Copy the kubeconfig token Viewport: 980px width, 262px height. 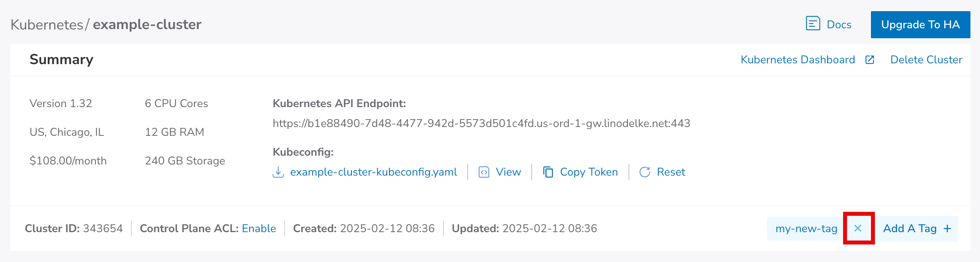588,172
